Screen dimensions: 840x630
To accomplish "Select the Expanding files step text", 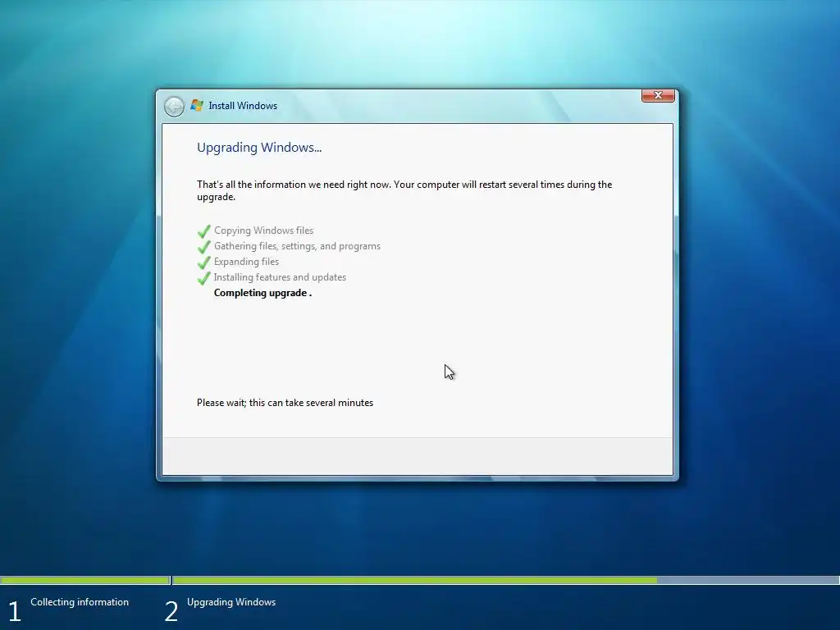I will 246,262.
